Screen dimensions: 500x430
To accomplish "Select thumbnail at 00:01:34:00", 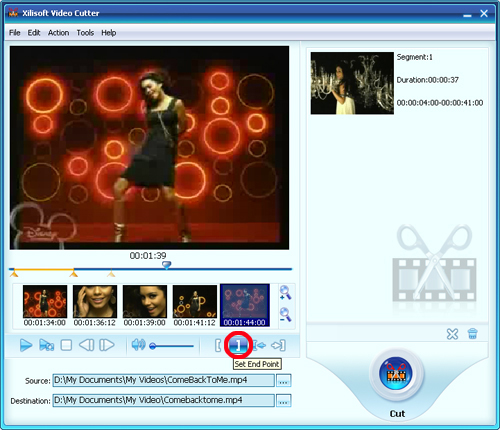I will tap(45, 305).
